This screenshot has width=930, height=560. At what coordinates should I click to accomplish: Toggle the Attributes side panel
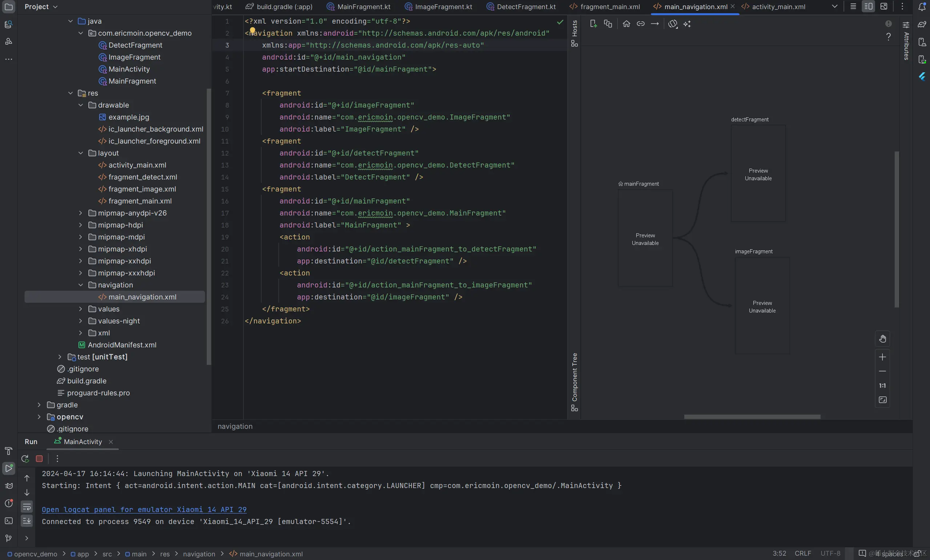(x=906, y=40)
